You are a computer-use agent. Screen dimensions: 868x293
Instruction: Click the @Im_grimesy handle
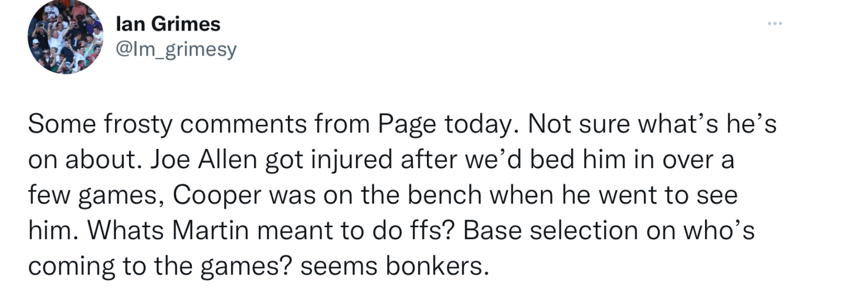point(177,49)
